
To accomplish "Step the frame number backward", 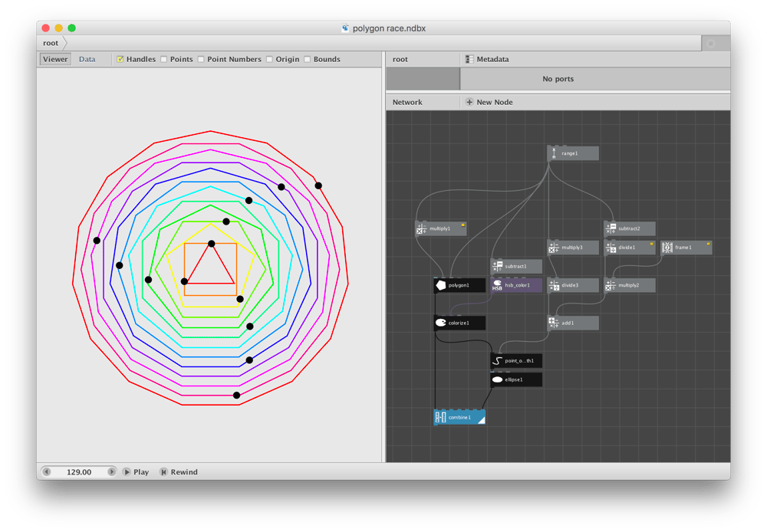I will 47,472.
